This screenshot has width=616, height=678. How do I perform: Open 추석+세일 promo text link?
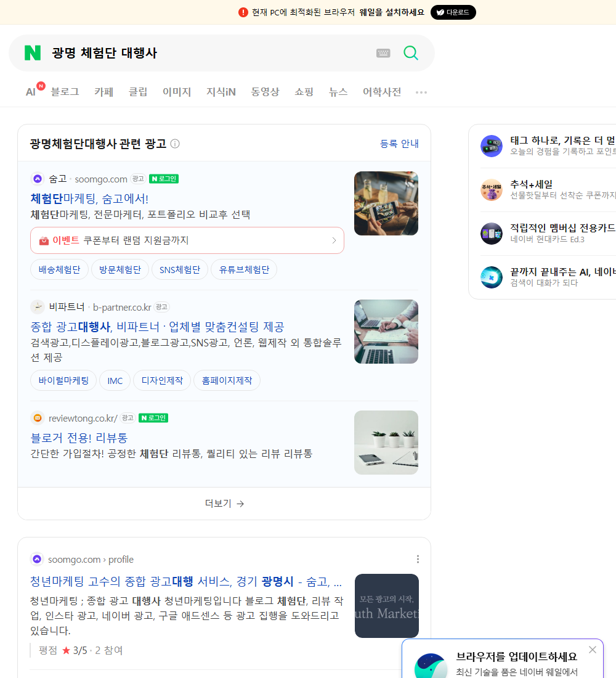[531, 184]
